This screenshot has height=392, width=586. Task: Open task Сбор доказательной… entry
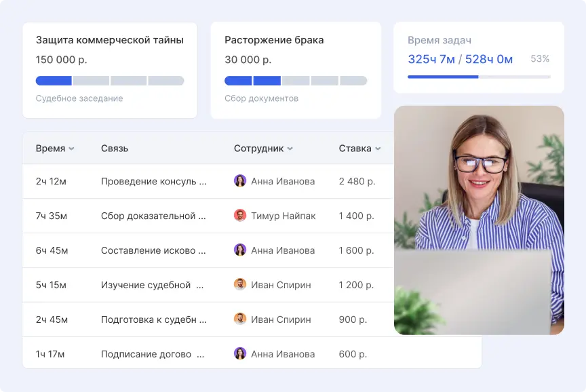(x=153, y=216)
